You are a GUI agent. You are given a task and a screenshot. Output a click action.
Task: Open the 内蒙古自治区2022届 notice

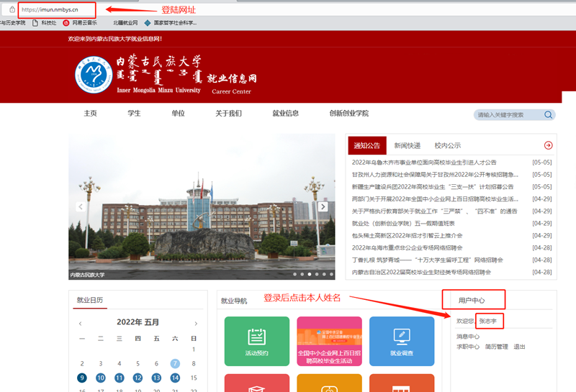(x=421, y=272)
